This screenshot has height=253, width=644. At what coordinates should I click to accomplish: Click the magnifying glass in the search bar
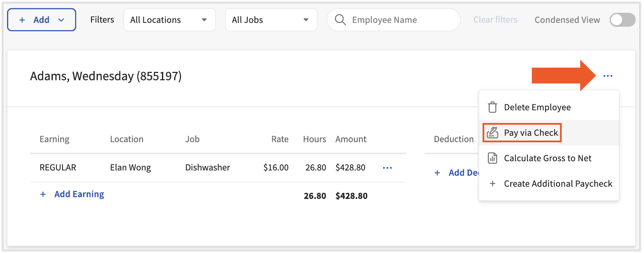(340, 20)
